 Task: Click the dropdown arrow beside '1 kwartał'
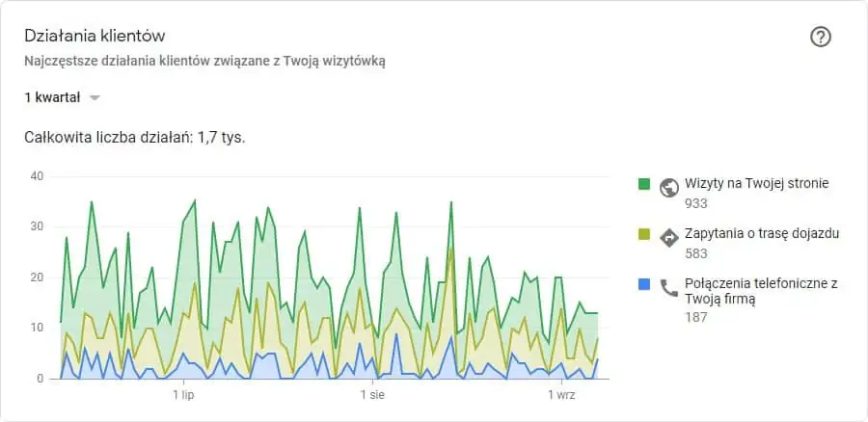point(95,98)
